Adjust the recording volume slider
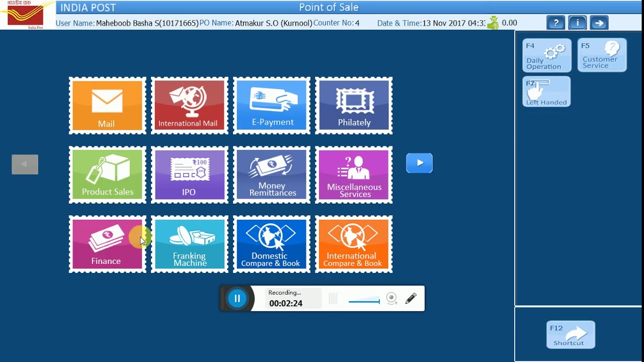Image resolution: width=644 pixels, height=362 pixels. tap(364, 301)
